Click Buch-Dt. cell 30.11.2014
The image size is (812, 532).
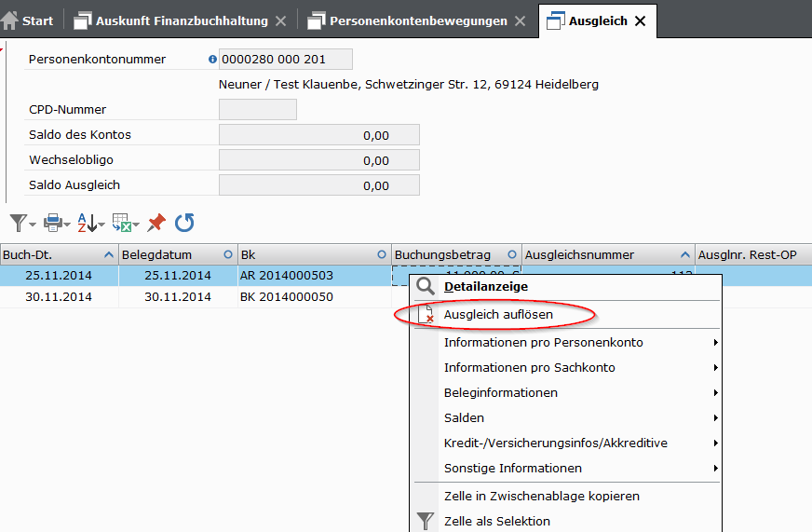pyautogui.click(x=59, y=297)
